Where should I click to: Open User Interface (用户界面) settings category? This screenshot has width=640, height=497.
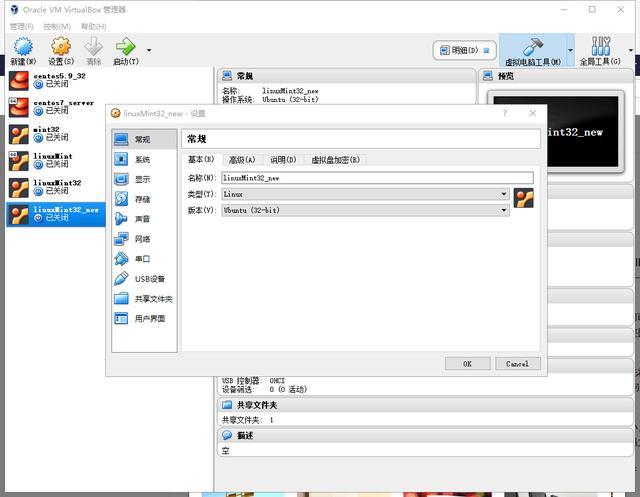click(144, 319)
